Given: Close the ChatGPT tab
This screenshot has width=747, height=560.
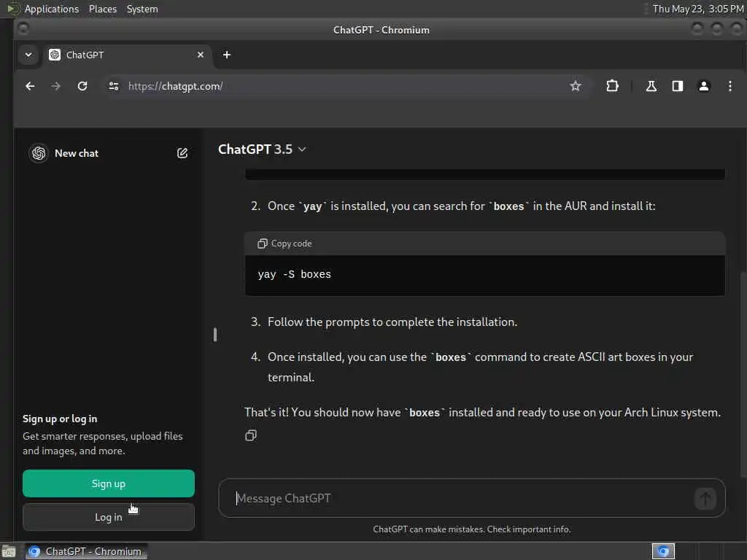Looking at the screenshot, I should click(x=201, y=55).
